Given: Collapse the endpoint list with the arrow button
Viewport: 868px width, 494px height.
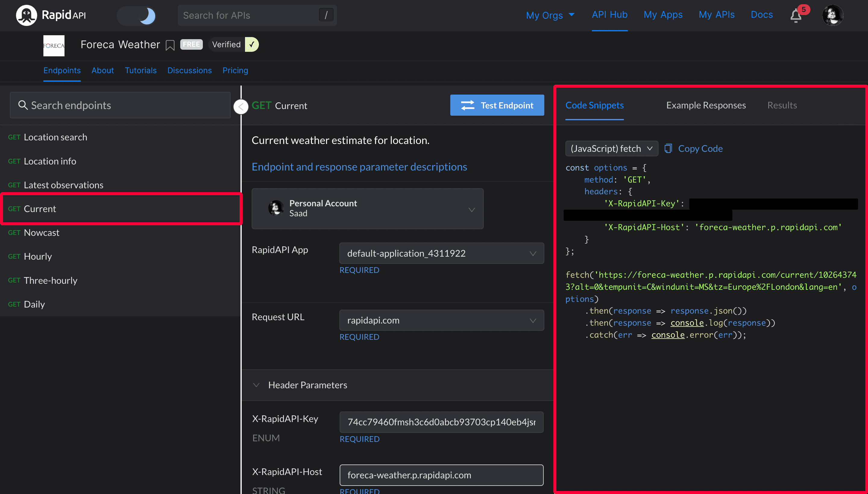Looking at the screenshot, I should [241, 107].
